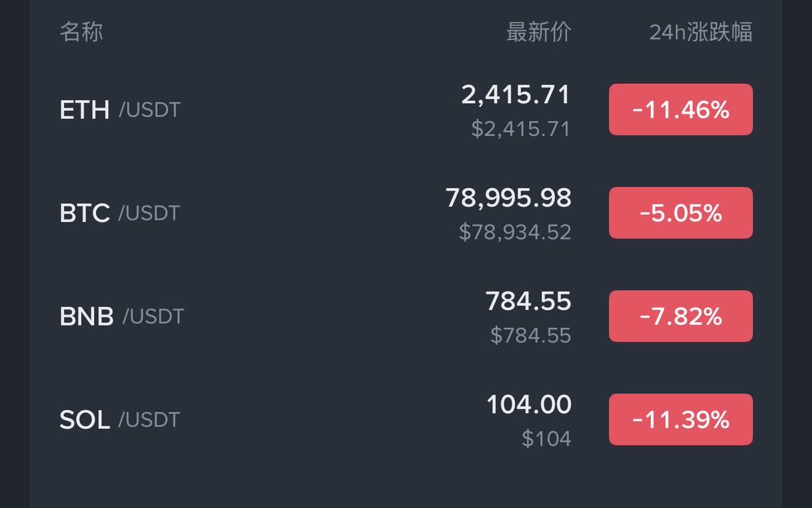Click the /USDT label beside BNB
This screenshot has height=508, width=812.
pos(153,317)
